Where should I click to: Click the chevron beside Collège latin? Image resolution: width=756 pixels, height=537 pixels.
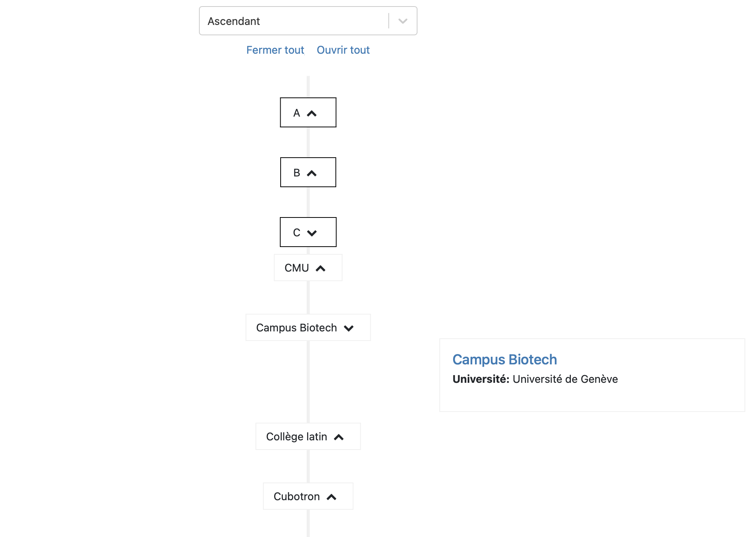tap(339, 437)
